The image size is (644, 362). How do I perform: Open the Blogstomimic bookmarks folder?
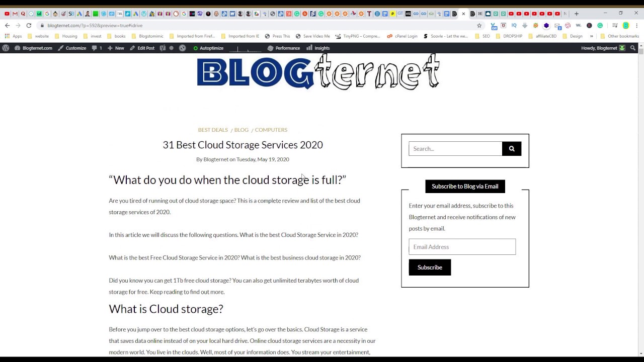147,36
